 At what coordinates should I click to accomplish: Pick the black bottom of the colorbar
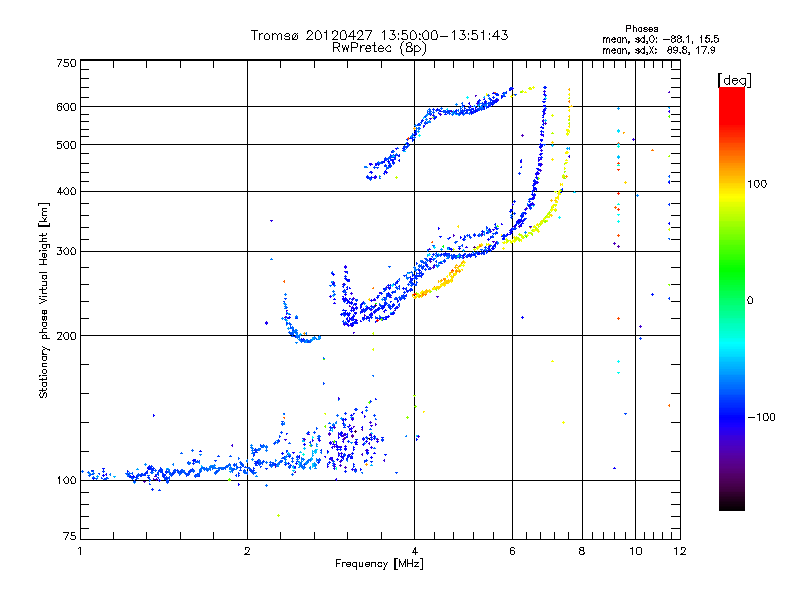click(732, 503)
